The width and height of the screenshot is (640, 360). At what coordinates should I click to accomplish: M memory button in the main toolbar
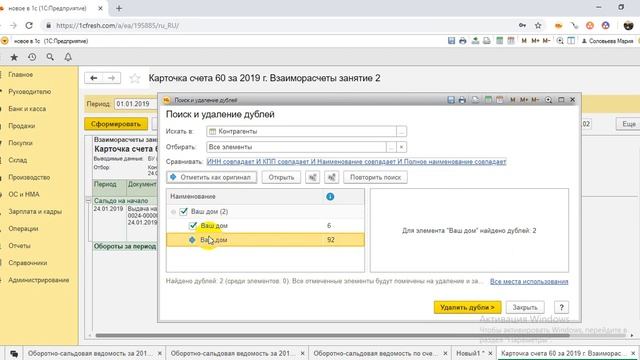pyautogui.click(x=524, y=41)
